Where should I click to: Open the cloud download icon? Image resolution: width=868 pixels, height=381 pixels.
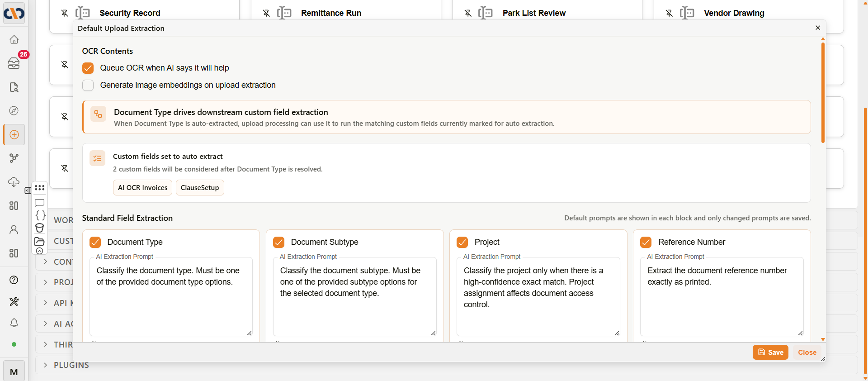pos(14,182)
